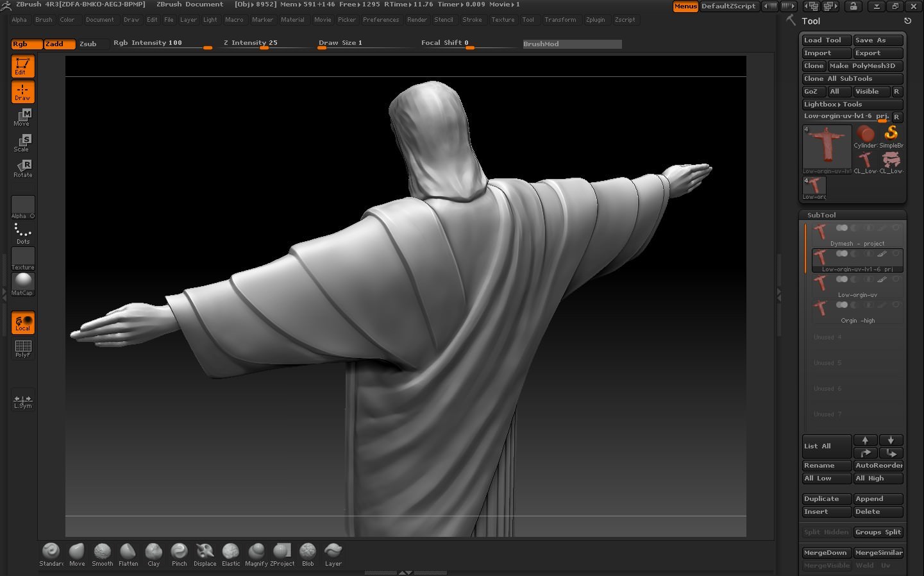Pick the Layer brush

333,554
